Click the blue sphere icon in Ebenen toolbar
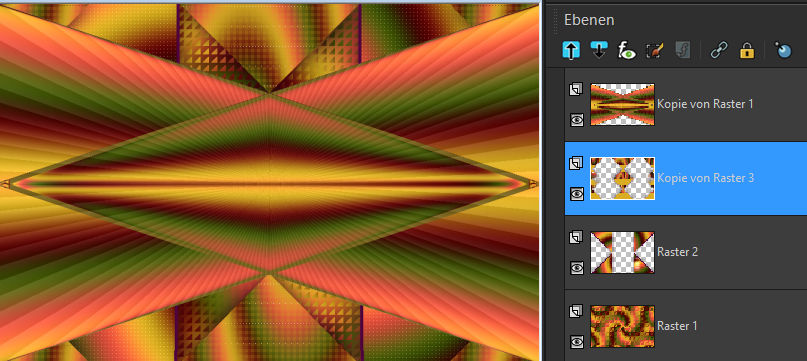Image resolution: width=807 pixels, height=361 pixels. [783, 50]
